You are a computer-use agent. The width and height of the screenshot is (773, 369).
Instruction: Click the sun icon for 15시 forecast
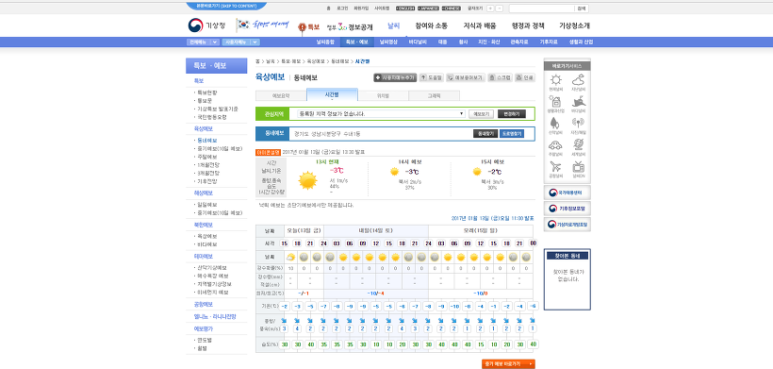(x=477, y=172)
